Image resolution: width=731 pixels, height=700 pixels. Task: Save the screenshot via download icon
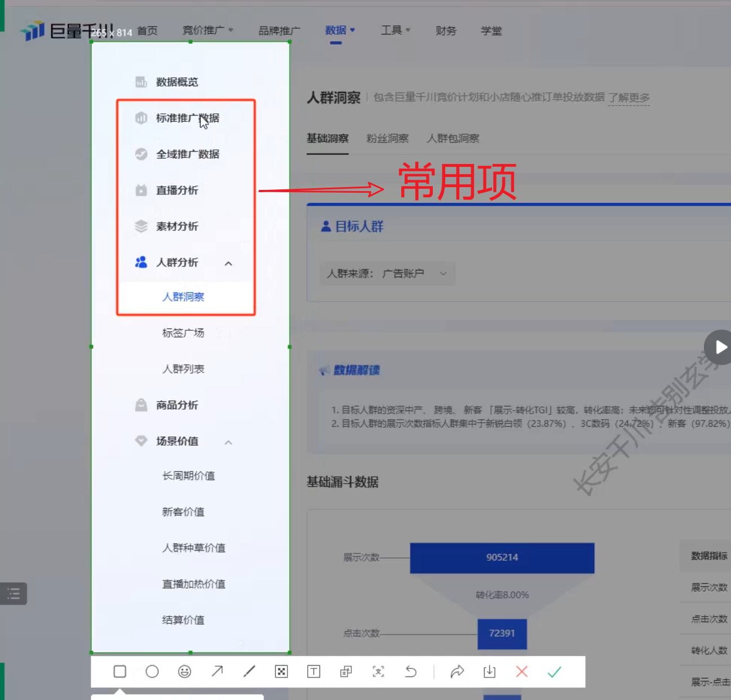tap(489, 671)
